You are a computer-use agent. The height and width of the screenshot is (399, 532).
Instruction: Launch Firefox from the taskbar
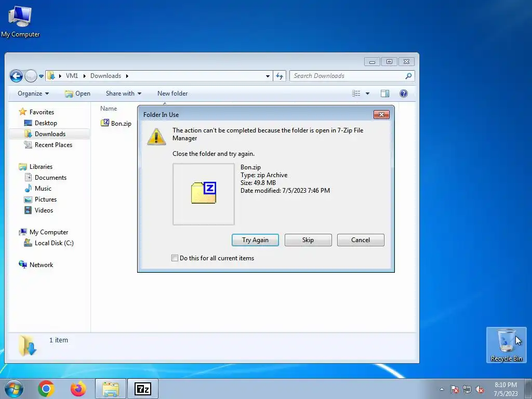tap(78, 389)
